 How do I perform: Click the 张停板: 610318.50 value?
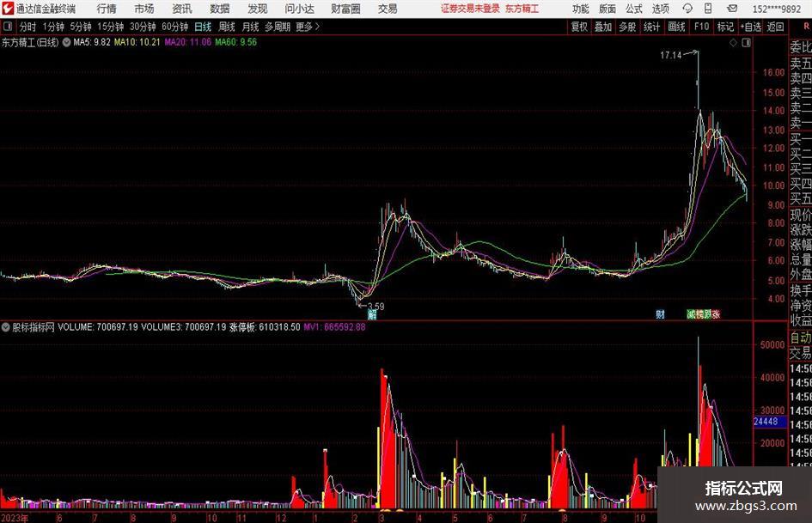coord(265,327)
